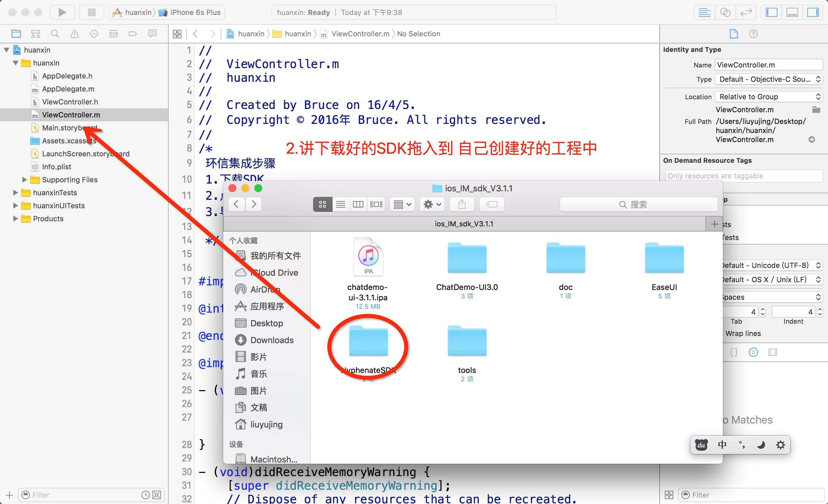Stop the running build in Xcode
Image resolution: width=828 pixels, height=504 pixels.
click(91, 12)
